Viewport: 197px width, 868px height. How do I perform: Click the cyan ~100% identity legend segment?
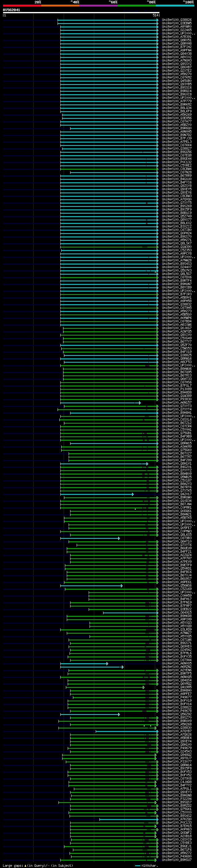click(x=175, y=6)
